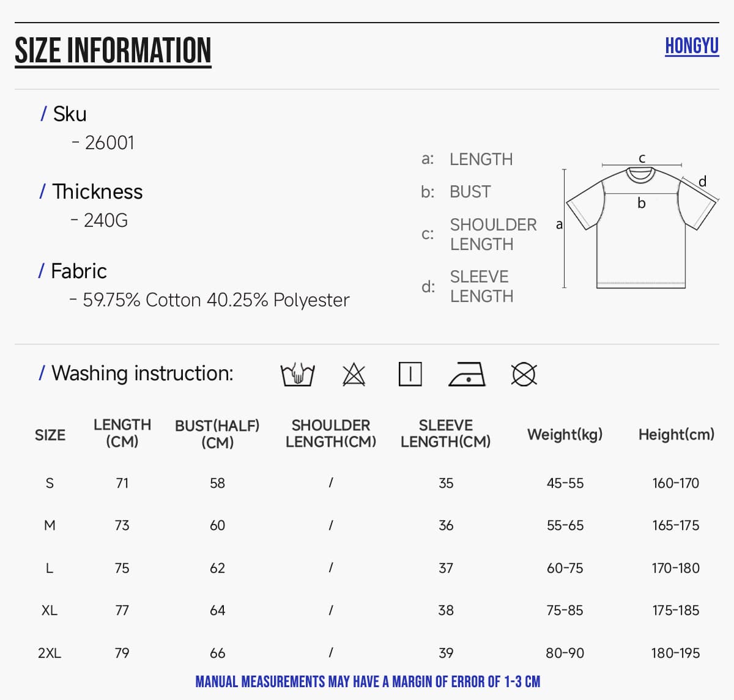Click bust value 60 for size M
The height and width of the screenshot is (700, 734).
(x=218, y=525)
